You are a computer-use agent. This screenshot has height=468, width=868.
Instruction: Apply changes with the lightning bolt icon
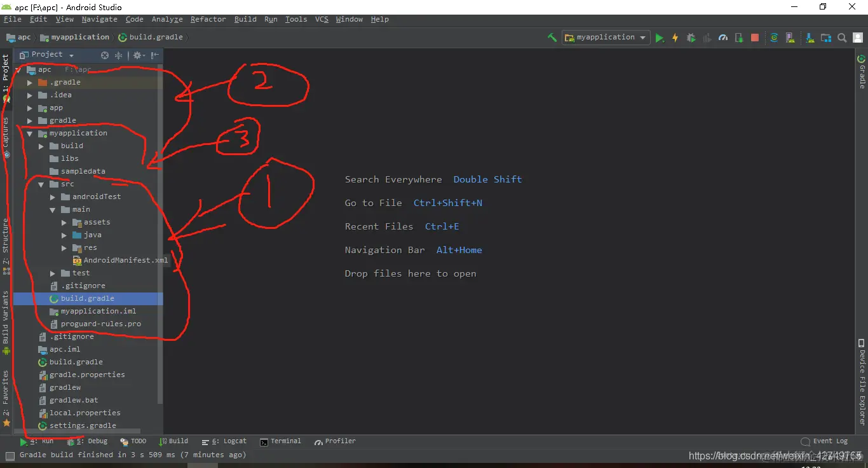pyautogui.click(x=675, y=38)
